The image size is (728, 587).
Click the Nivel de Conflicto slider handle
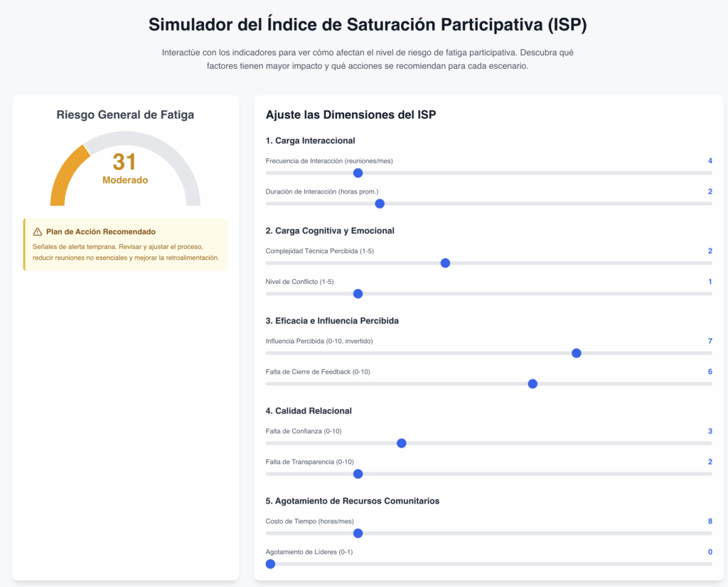[x=358, y=294]
